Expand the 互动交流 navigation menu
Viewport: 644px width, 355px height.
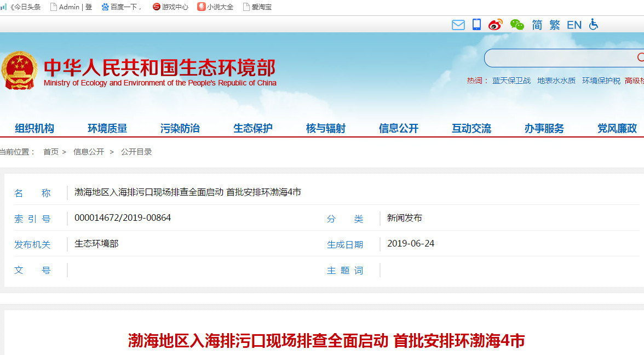pos(472,128)
